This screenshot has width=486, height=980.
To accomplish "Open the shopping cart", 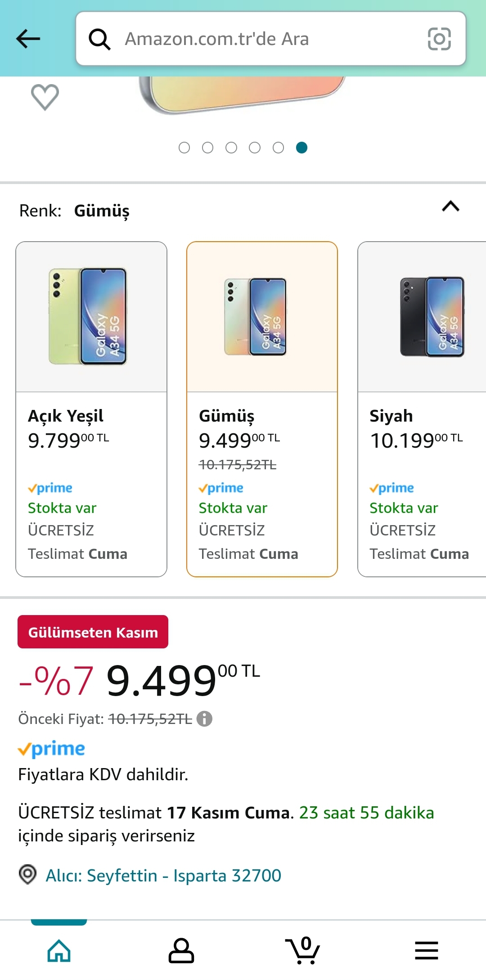I will (303, 950).
